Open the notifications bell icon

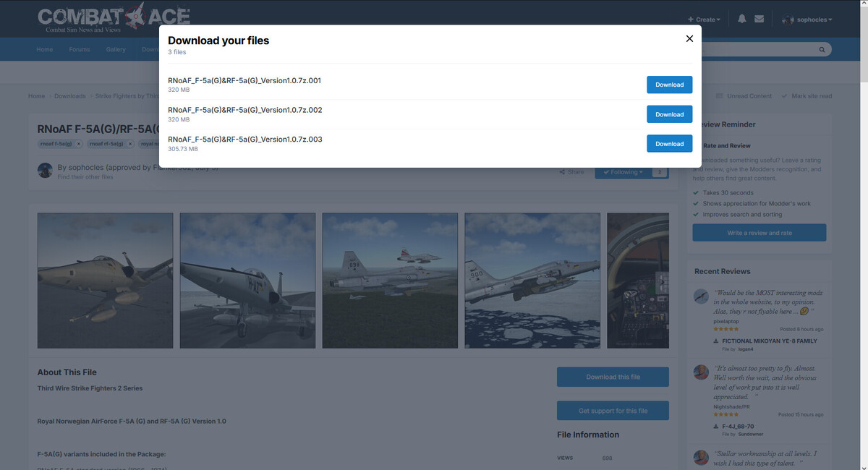click(741, 19)
